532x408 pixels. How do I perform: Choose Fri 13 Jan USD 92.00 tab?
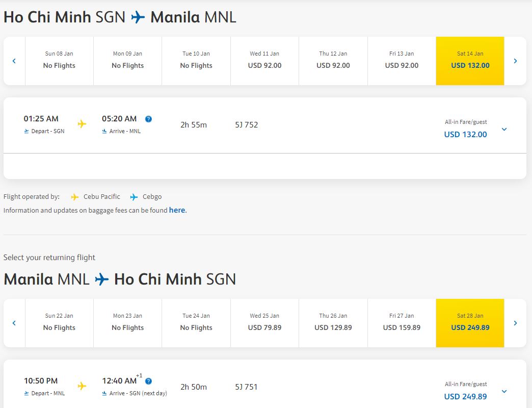tap(402, 61)
